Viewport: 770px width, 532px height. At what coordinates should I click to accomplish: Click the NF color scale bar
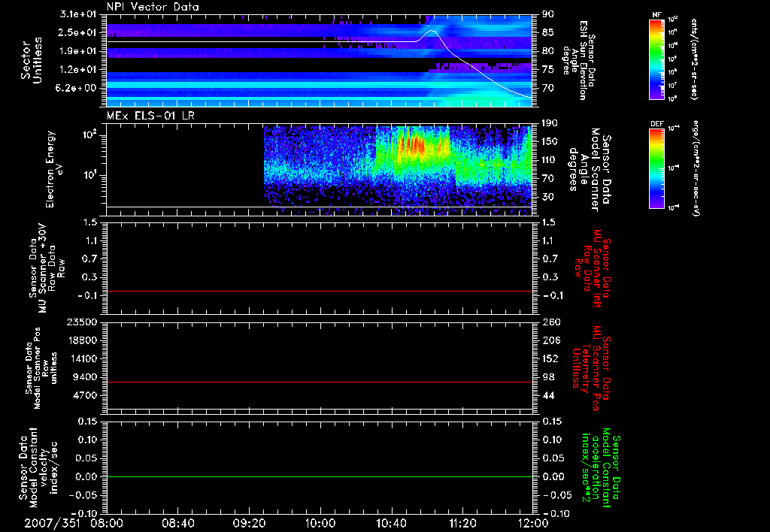(x=655, y=59)
